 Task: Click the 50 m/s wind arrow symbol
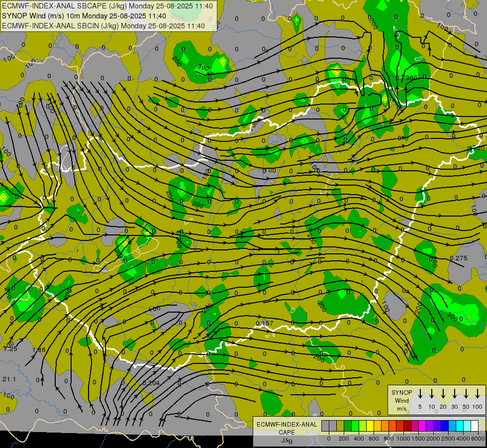[x=466, y=394]
